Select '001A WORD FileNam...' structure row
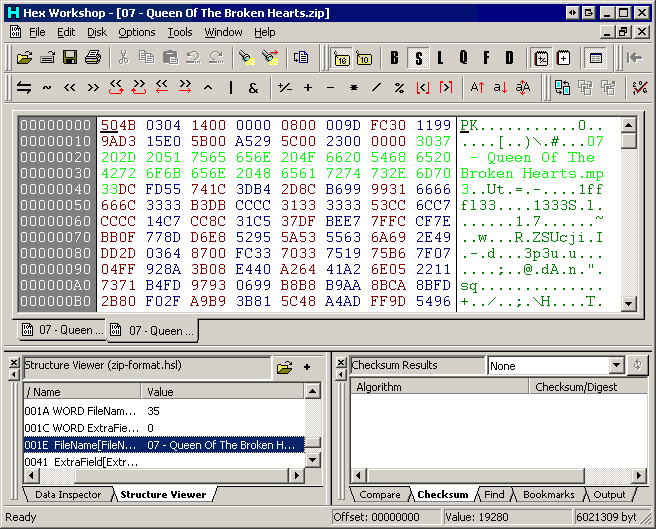 click(x=164, y=411)
